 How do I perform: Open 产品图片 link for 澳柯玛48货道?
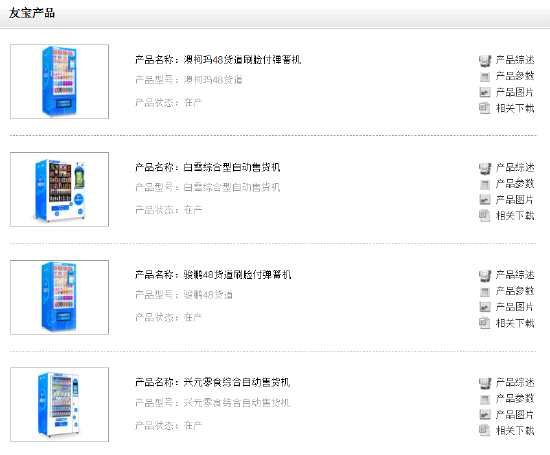(x=515, y=92)
